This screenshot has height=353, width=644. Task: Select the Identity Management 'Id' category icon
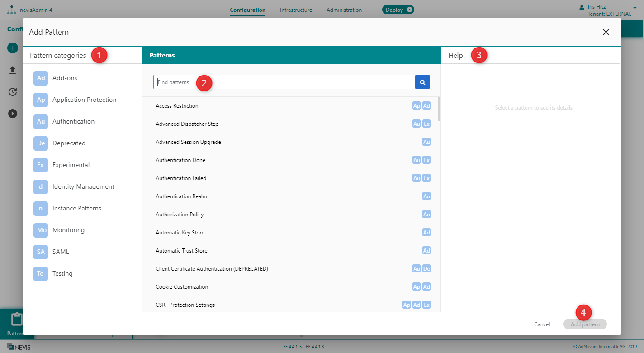click(x=41, y=186)
